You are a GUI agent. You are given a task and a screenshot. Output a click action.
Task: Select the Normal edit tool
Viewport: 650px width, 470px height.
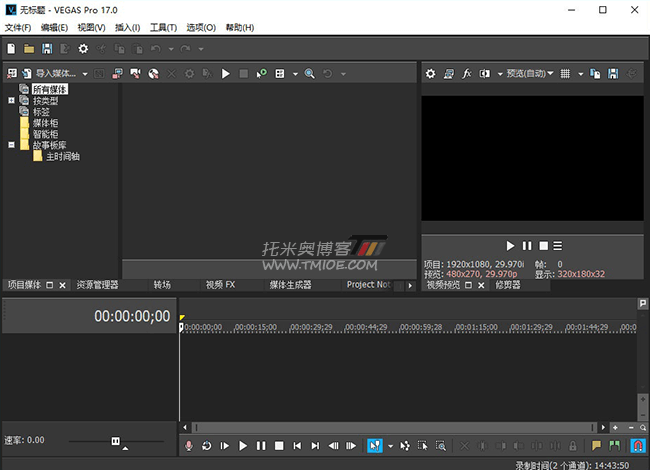point(375,446)
